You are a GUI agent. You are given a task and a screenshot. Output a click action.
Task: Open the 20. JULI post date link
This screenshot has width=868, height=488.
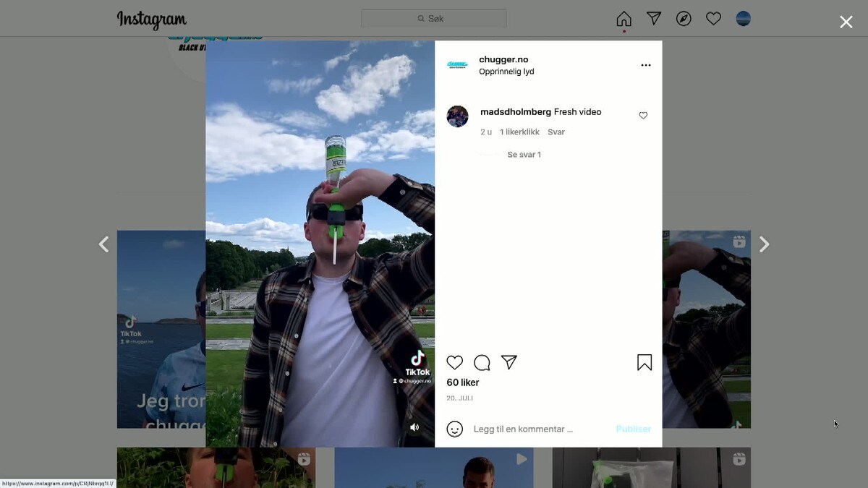[x=459, y=398]
